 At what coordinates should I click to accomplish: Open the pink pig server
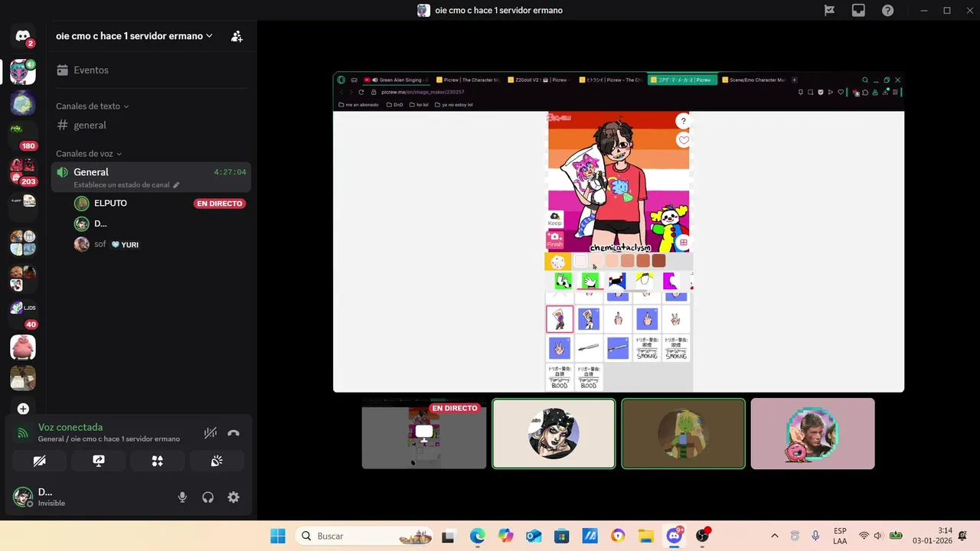pyautogui.click(x=23, y=347)
